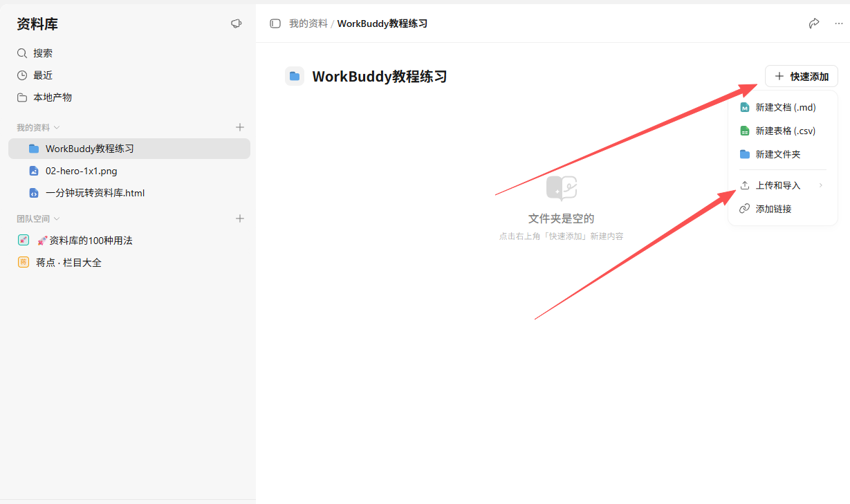Click the empty folder illustration icon
The width and height of the screenshot is (850, 504).
pyautogui.click(x=561, y=188)
